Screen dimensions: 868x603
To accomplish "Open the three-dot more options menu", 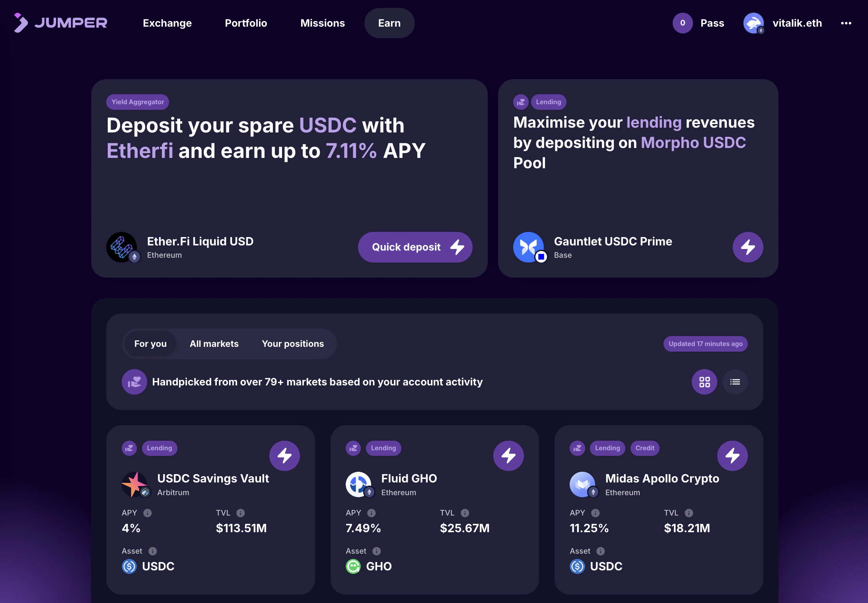I will (x=846, y=23).
